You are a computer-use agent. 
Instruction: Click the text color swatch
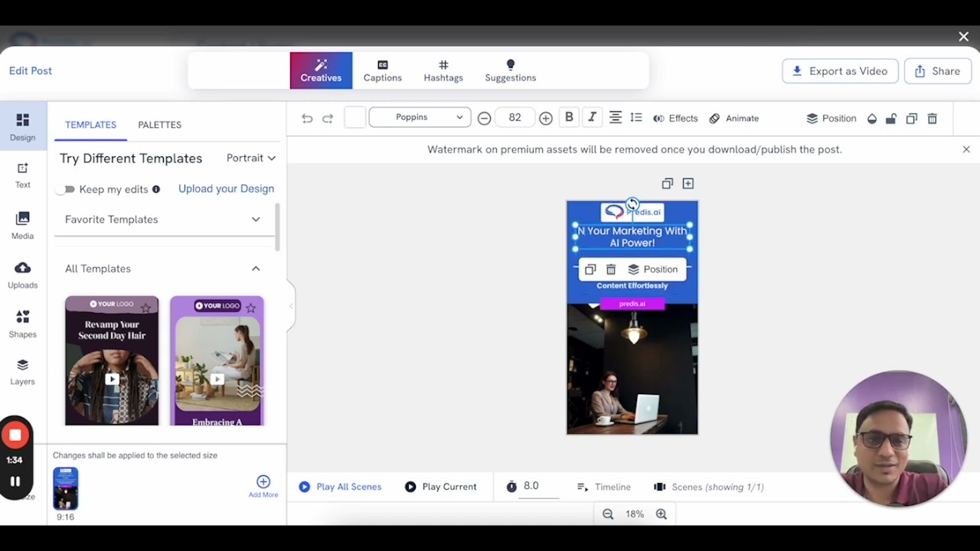[354, 117]
